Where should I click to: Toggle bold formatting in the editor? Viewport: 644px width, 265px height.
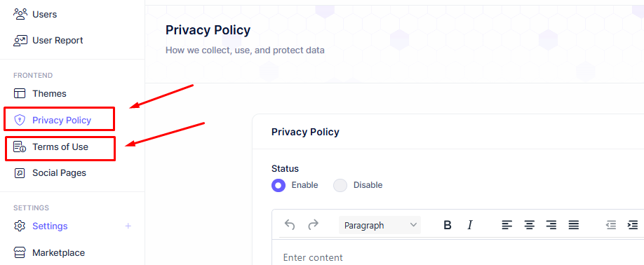[x=448, y=225]
